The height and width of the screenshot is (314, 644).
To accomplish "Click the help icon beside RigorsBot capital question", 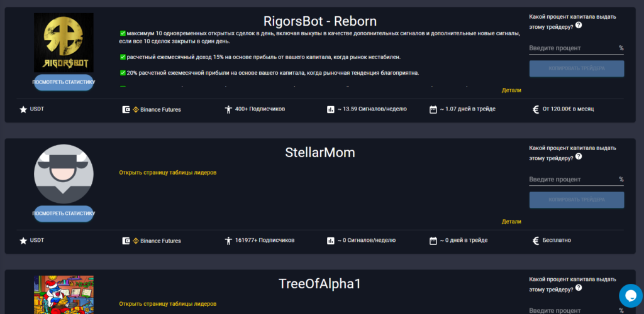I will pyautogui.click(x=579, y=26).
